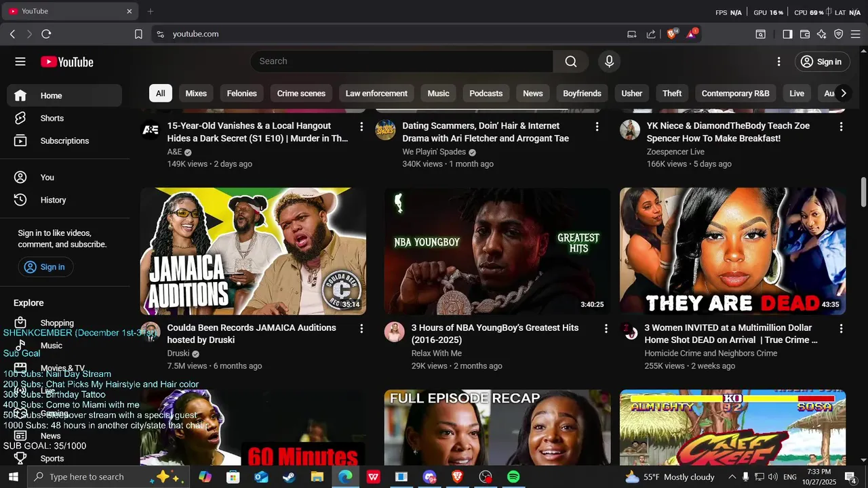The height and width of the screenshot is (488, 868).
Task: Open Subscriptions in the sidebar
Action: click(x=65, y=141)
